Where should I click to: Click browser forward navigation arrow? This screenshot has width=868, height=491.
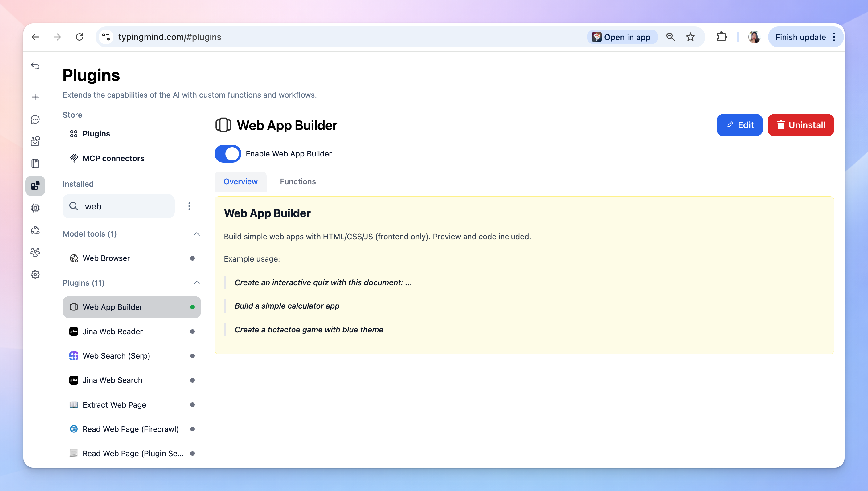click(x=57, y=37)
